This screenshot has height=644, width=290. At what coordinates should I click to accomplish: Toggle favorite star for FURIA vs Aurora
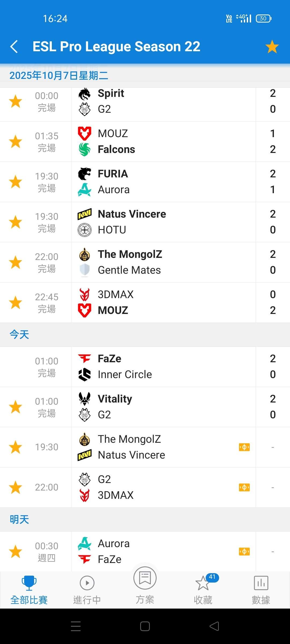pyautogui.click(x=16, y=182)
